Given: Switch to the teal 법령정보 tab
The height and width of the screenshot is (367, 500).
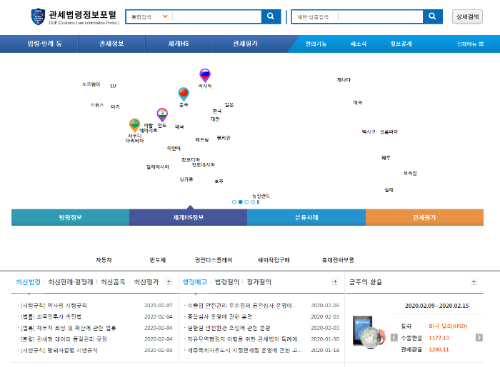Looking at the screenshot, I should coord(70,217).
